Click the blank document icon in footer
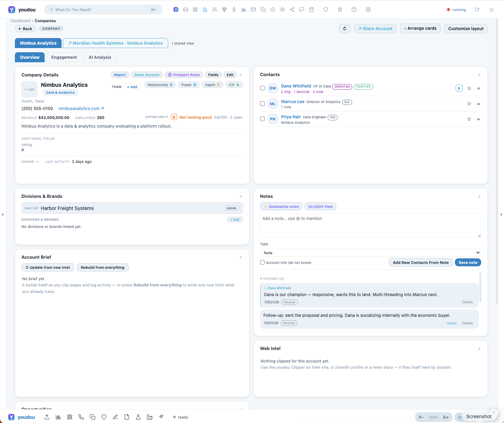The height and width of the screenshot is (423, 504). (x=127, y=417)
